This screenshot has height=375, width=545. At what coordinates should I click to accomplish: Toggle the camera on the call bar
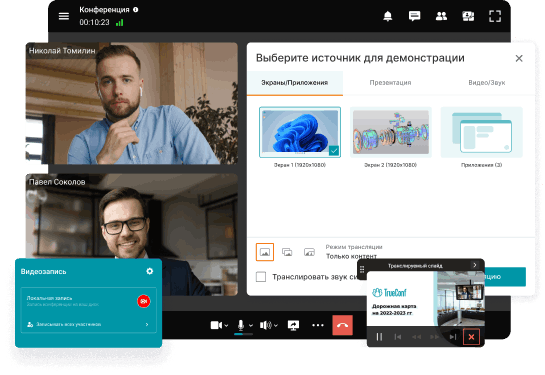coord(216,325)
